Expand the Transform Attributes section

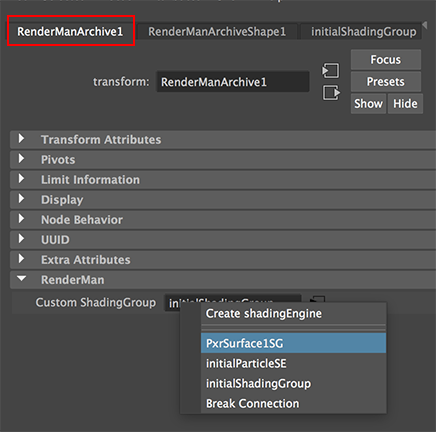point(223,140)
